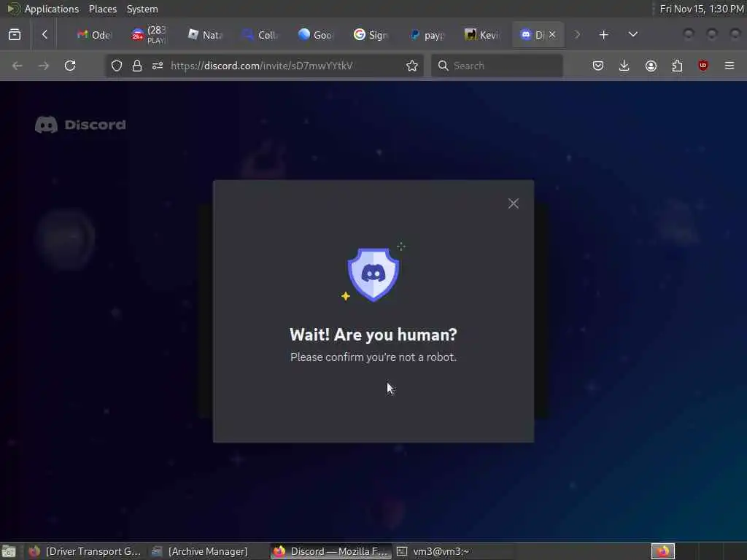Show site security padlock info
This screenshot has height=560, width=747.
click(137, 66)
